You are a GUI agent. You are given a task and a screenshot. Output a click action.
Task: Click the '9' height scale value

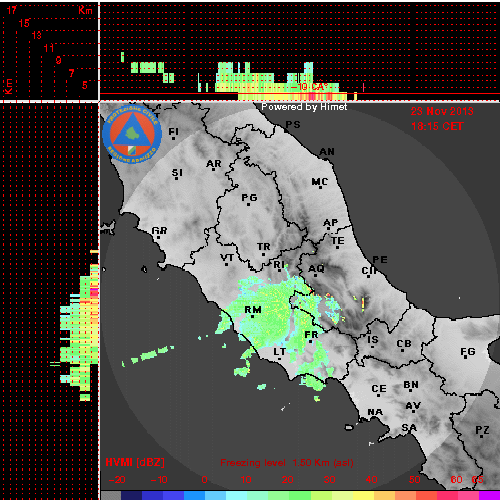(59, 60)
